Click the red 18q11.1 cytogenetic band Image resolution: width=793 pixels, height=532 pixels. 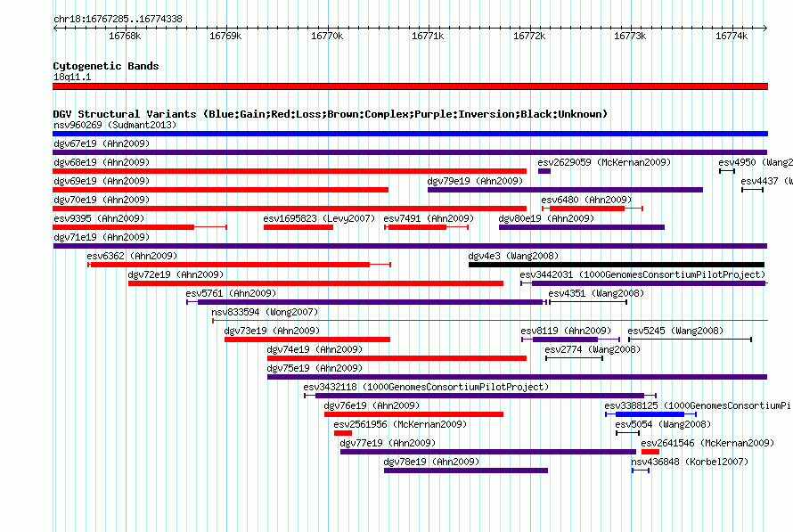pos(410,86)
